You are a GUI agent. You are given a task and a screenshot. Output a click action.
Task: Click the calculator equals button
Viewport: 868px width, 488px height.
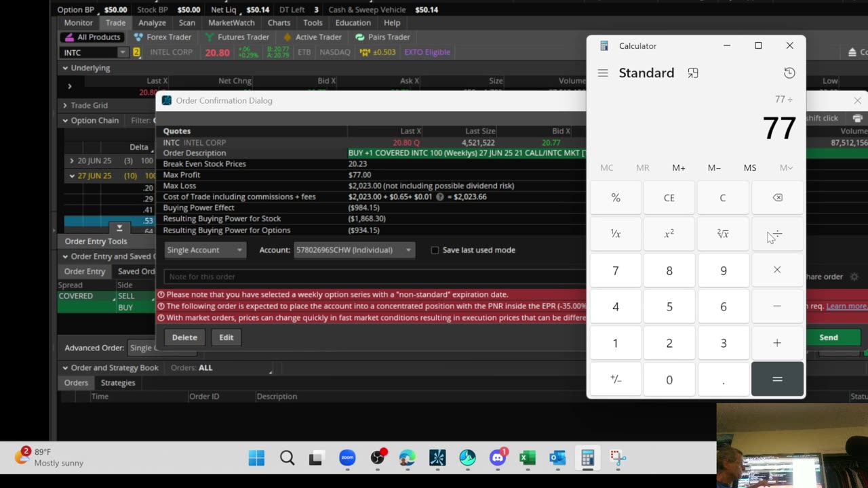point(777,380)
